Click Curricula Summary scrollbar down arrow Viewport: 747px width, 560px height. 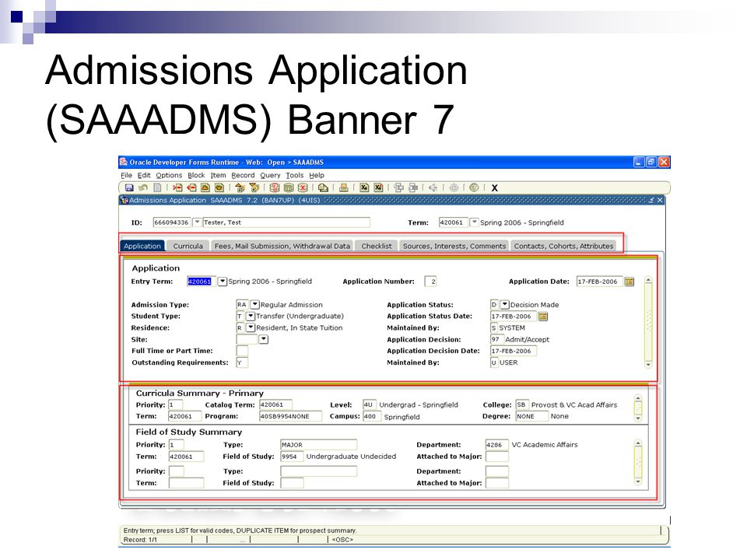click(638, 418)
